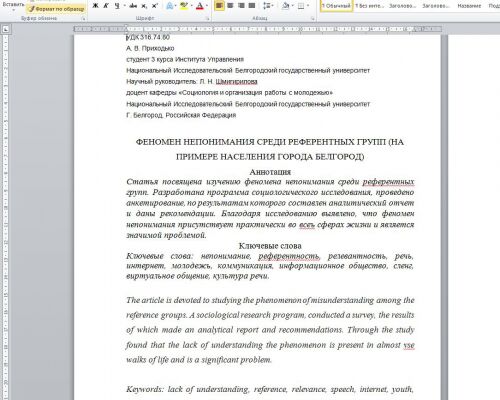
Task: Open the font color dropdown arrow
Action: 207,6
